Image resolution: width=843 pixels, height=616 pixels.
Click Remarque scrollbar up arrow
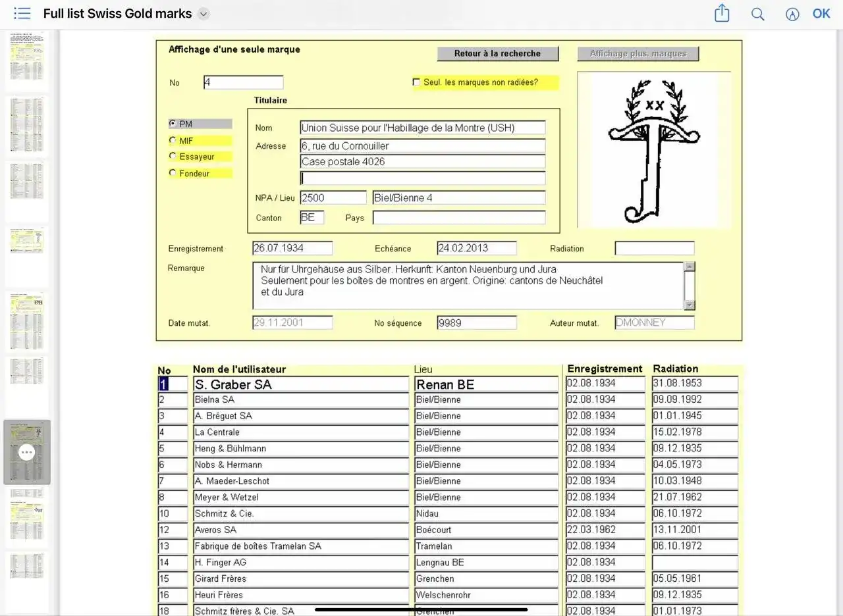tap(690, 267)
